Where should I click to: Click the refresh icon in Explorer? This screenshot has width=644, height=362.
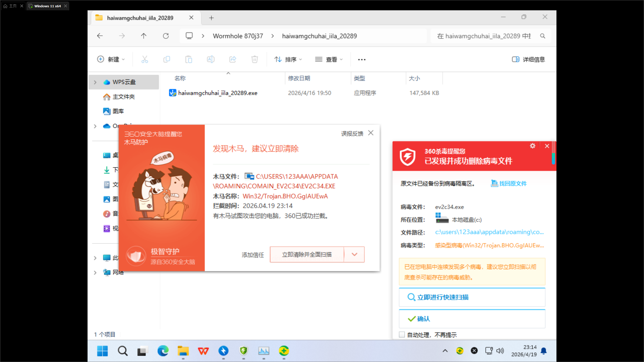[x=166, y=36]
